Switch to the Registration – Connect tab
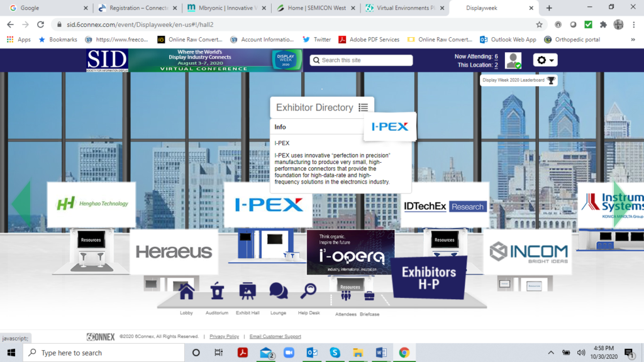Viewport: 644px width, 362px height. (x=138, y=8)
